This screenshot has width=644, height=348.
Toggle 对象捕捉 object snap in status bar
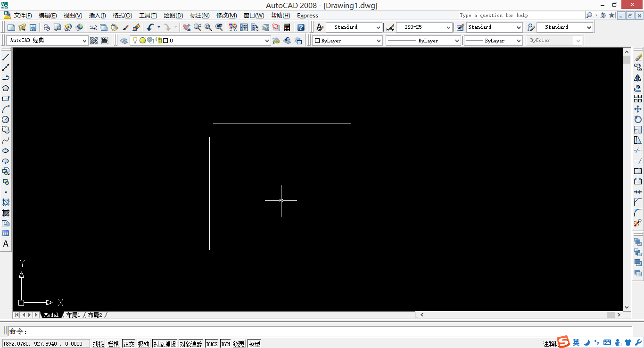tap(165, 344)
